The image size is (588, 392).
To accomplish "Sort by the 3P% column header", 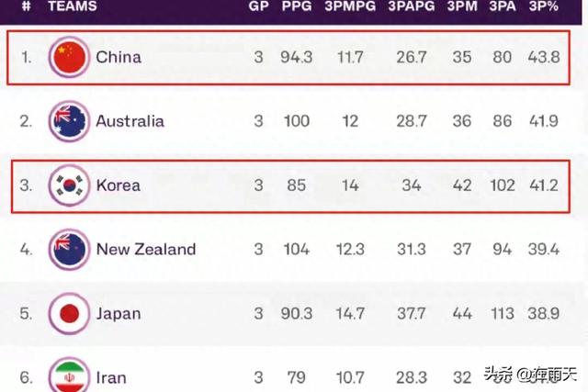I will click(543, 6).
